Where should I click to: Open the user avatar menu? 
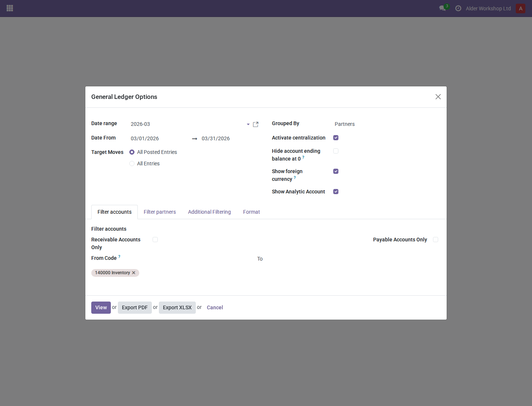pyautogui.click(x=521, y=8)
